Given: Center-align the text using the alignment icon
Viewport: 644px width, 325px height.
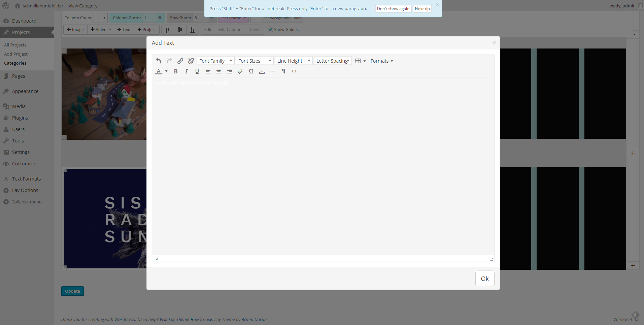Looking at the screenshot, I should click(219, 71).
